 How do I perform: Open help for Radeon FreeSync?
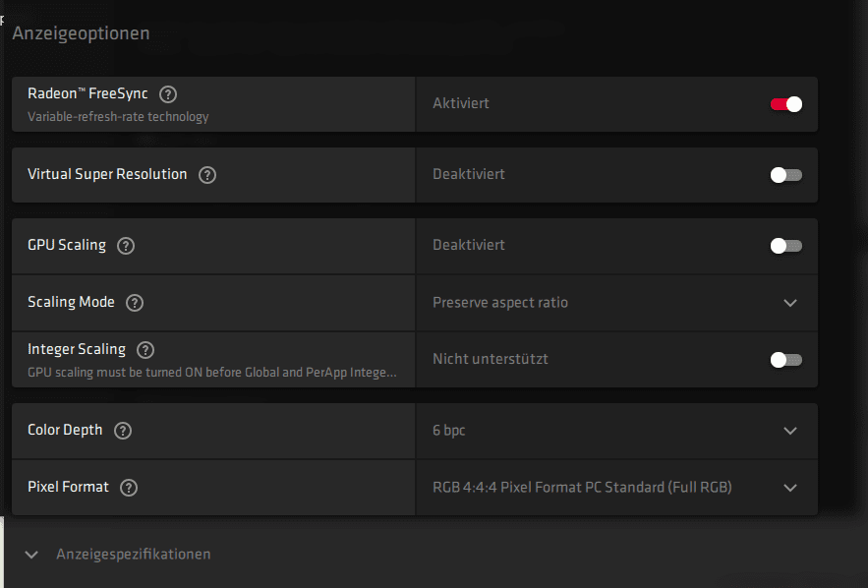tap(168, 94)
